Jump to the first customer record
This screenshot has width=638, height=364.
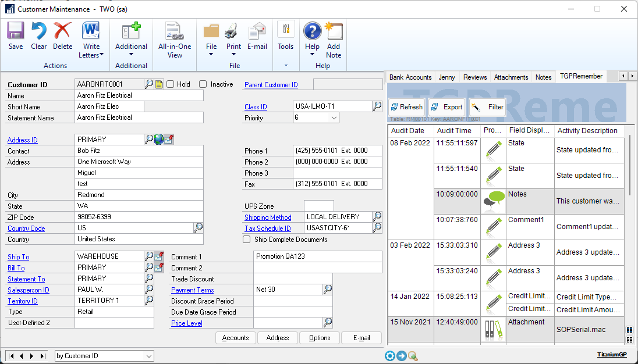(x=11, y=356)
